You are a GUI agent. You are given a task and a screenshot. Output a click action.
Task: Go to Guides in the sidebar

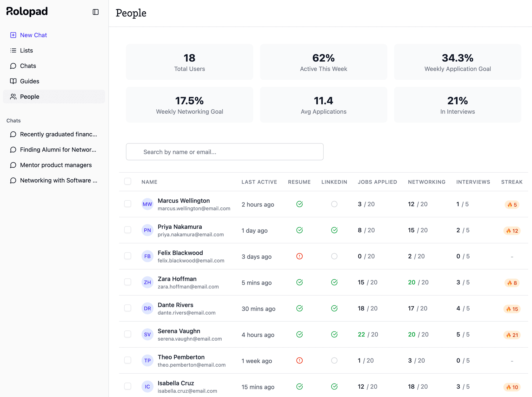click(30, 81)
